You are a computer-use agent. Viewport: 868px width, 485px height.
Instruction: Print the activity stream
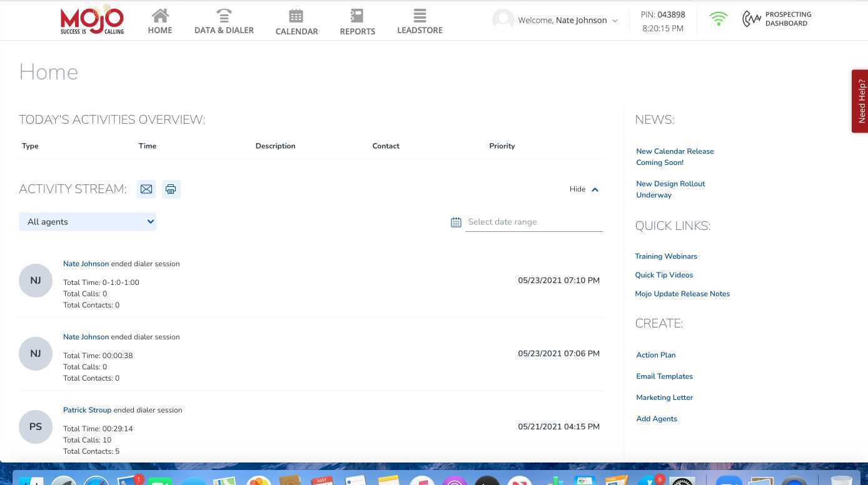pos(171,189)
